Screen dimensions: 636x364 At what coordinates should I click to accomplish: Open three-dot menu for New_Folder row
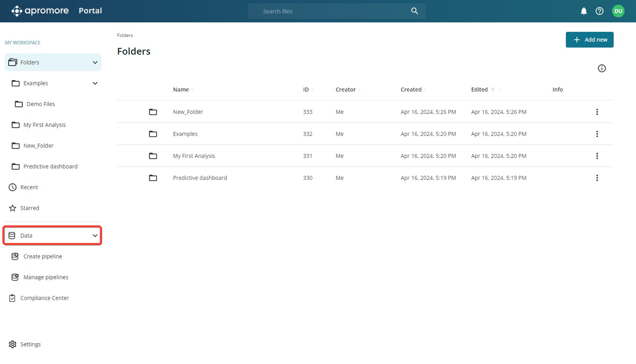(x=597, y=112)
